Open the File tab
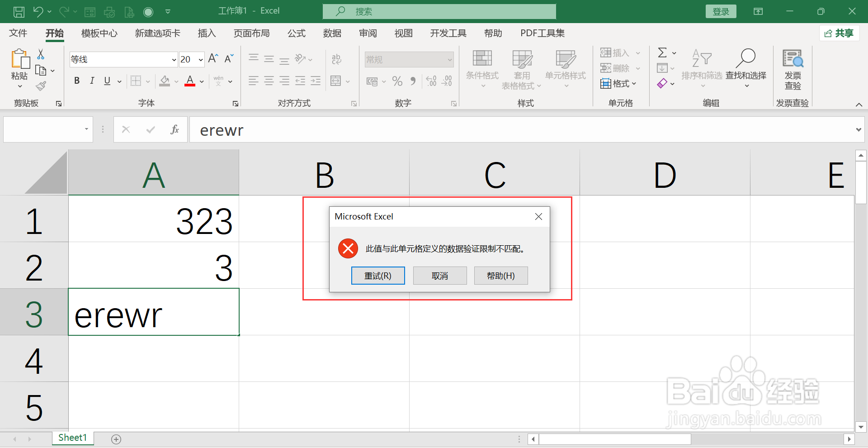 click(18, 33)
